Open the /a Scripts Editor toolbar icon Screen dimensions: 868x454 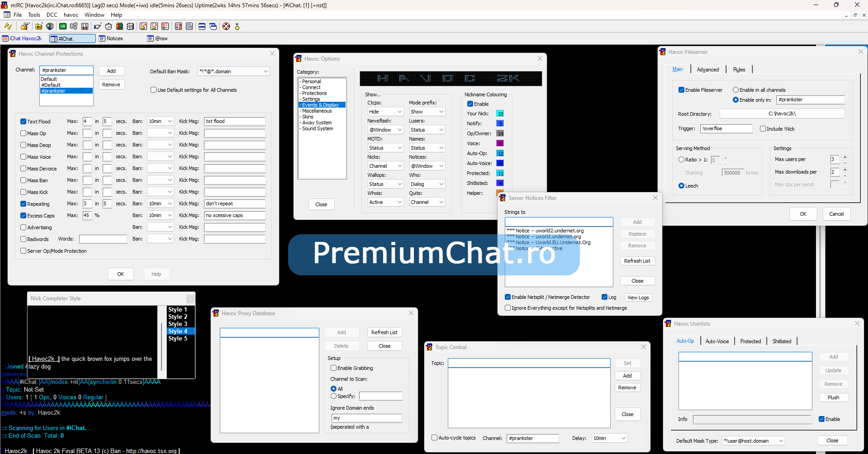pyautogui.click(x=63, y=26)
